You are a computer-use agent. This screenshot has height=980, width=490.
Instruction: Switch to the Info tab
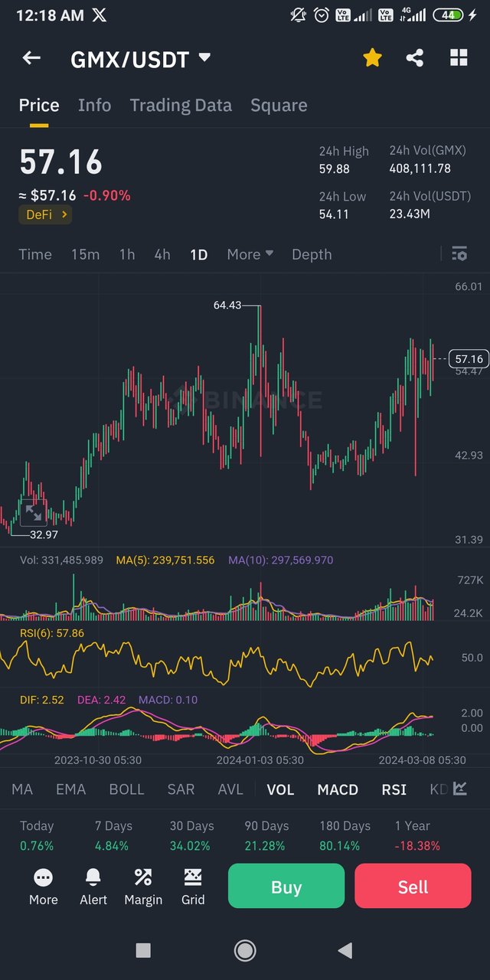click(94, 105)
